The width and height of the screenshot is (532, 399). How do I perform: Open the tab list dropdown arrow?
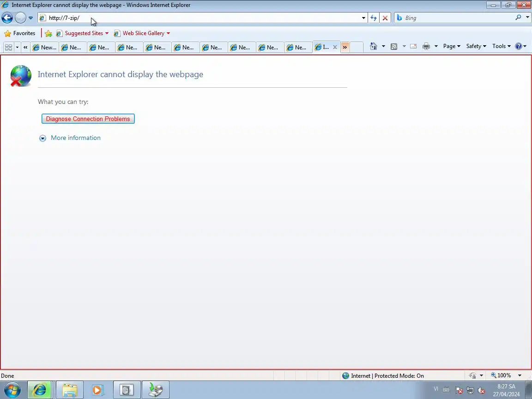click(17, 47)
